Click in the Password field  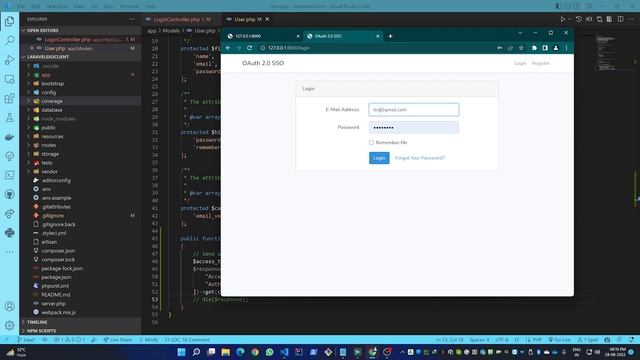[x=413, y=127]
